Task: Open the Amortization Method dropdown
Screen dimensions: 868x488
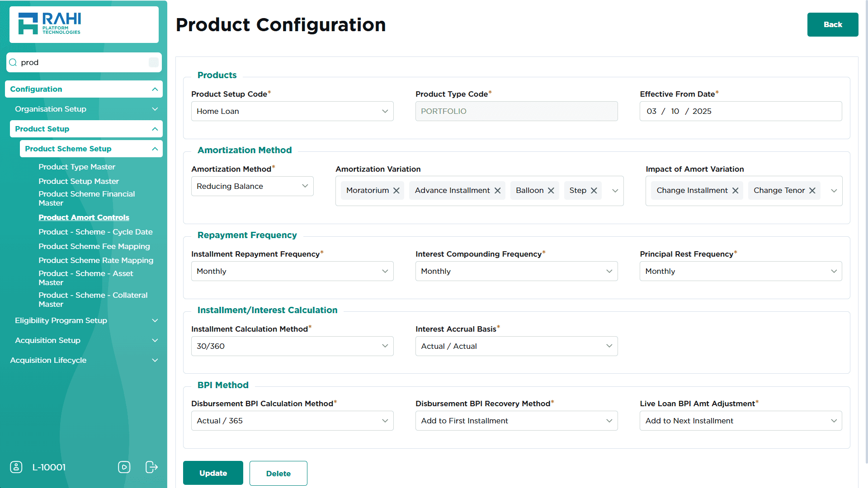Action: click(x=252, y=186)
